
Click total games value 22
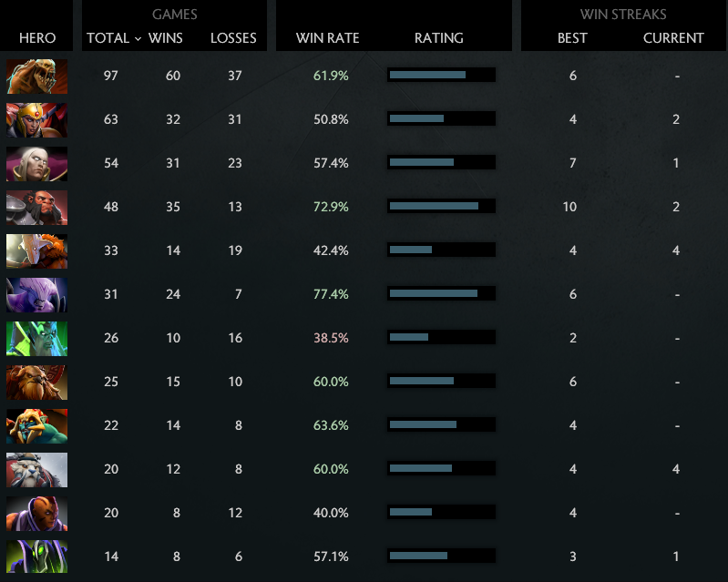[x=111, y=425]
